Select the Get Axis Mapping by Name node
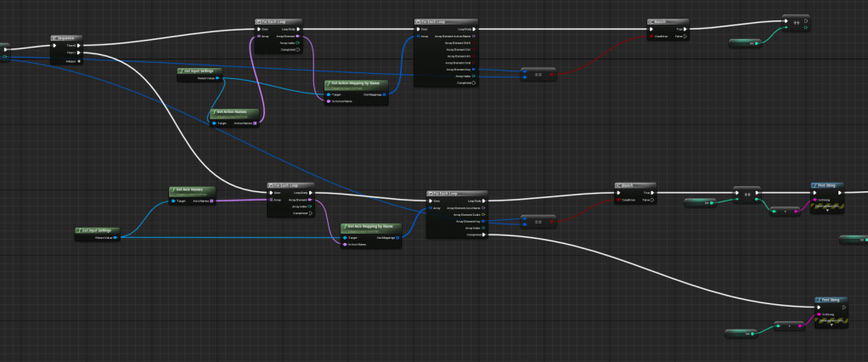 [x=370, y=227]
